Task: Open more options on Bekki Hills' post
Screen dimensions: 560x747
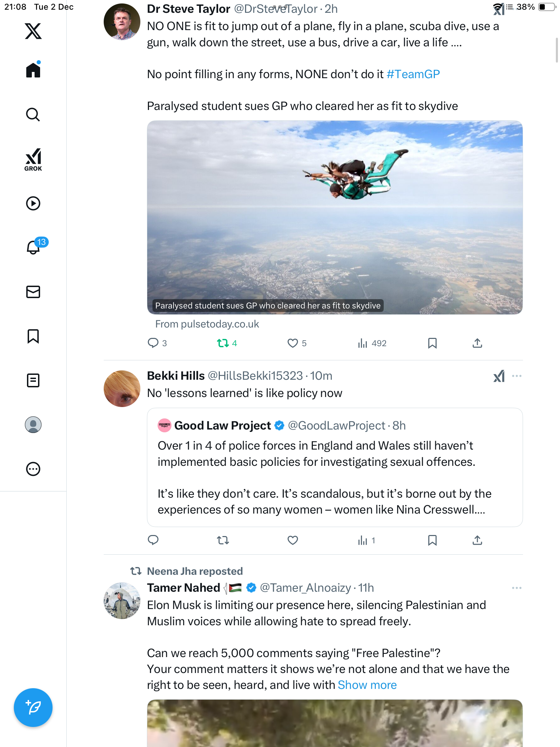Action: point(517,376)
